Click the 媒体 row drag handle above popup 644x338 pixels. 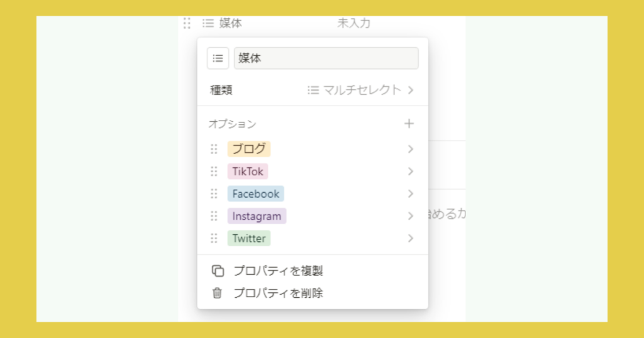[x=187, y=23]
